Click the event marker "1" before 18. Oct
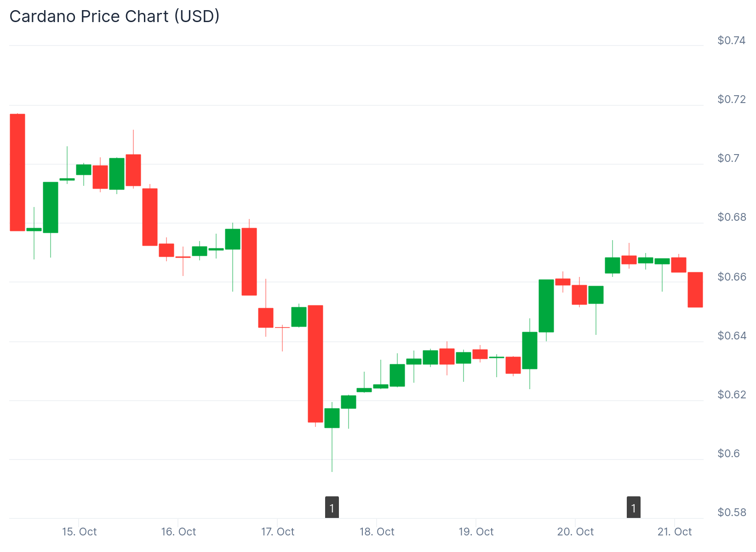The height and width of the screenshot is (552, 756). [x=332, y=508]
